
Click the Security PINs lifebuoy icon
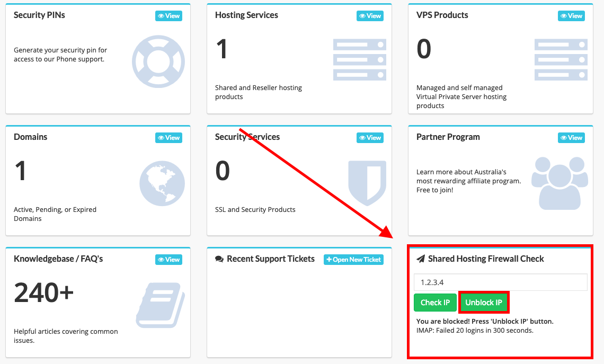tap(158, 61)
